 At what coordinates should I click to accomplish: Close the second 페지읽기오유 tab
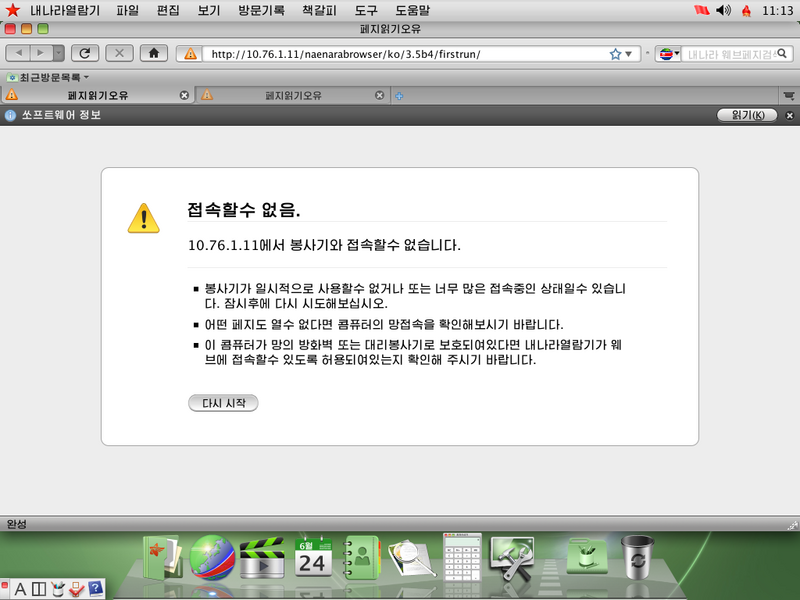[x=379, y=95]
